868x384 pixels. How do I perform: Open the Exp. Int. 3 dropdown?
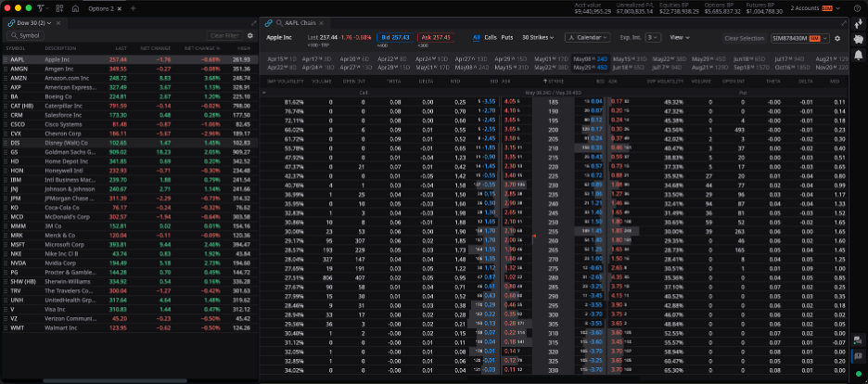654,38
